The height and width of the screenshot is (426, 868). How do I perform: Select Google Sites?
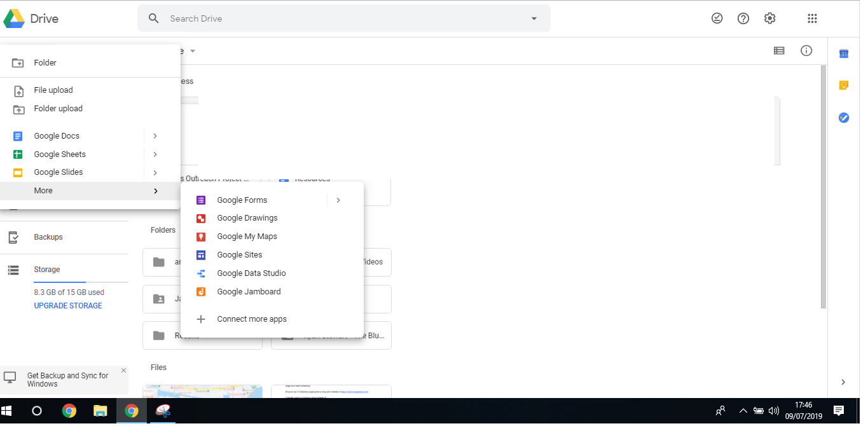[x=272, y=255]
